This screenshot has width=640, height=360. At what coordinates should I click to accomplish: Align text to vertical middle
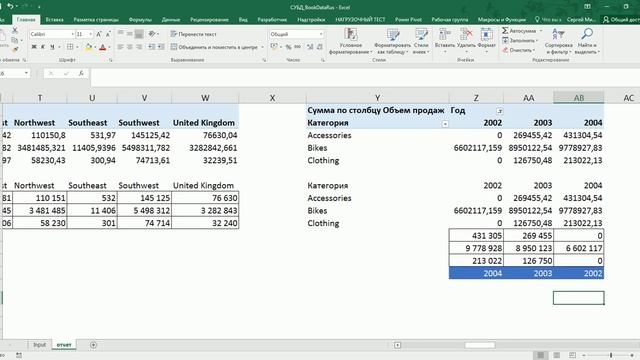coord(130,33)
